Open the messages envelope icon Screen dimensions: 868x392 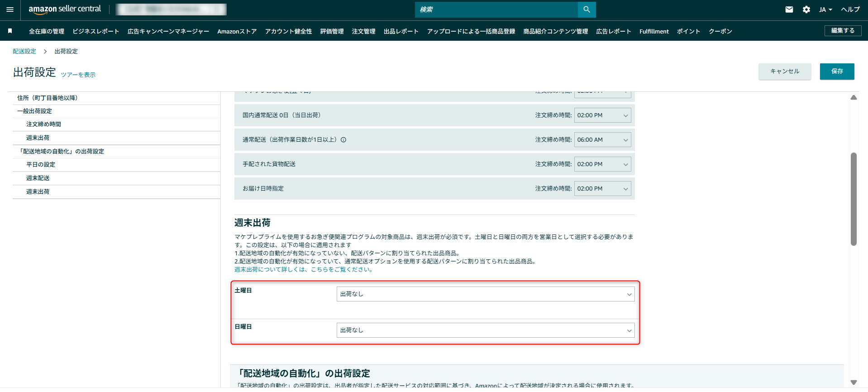point(789,10)
